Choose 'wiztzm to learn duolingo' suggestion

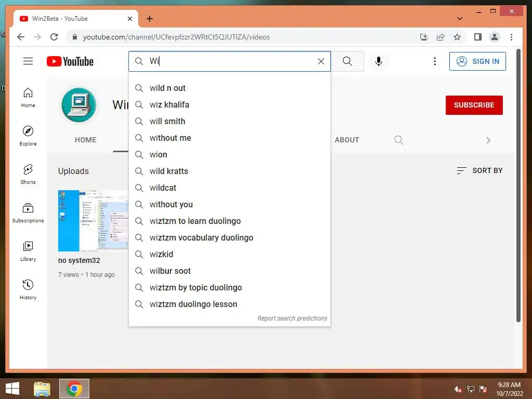coord(230,221)
